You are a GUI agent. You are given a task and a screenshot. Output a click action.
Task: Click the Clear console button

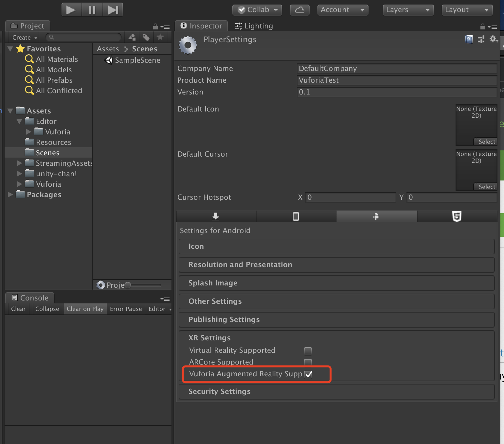[18, 309]
